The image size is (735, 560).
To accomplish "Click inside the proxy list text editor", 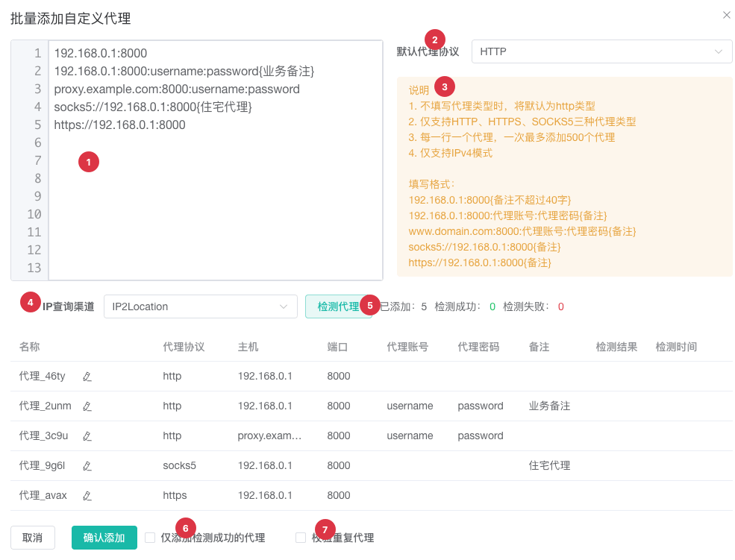I will [216, 160].
